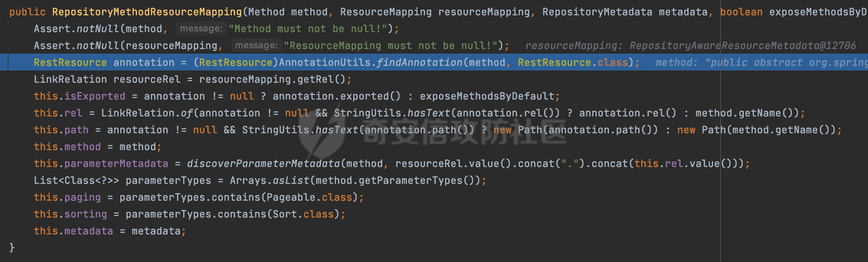Screen dimensions: 868x262
Task: Click the "Method must not be null!" string
Action: 311,29
